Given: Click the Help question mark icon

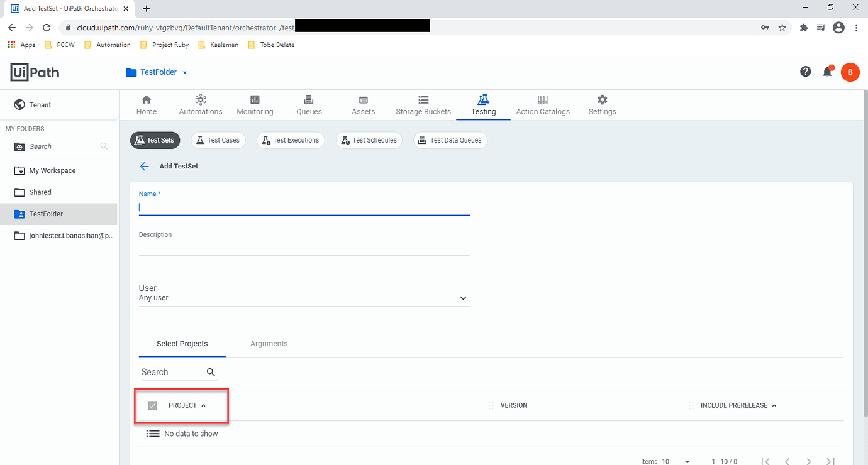Looking at the screenshot, I should pyautogui.click(x=805, y=72).
